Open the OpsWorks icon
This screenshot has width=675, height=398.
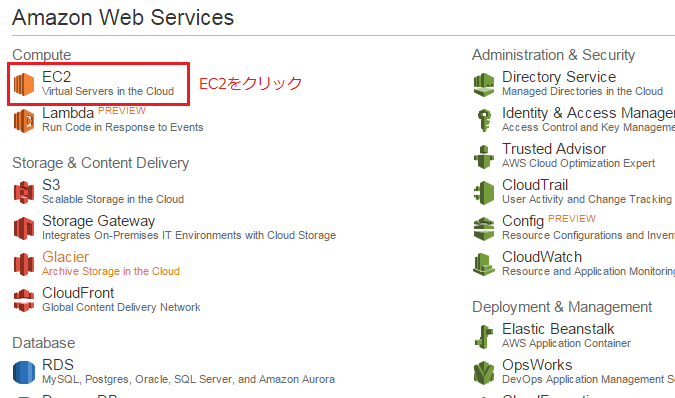click(x=484, y=373)
